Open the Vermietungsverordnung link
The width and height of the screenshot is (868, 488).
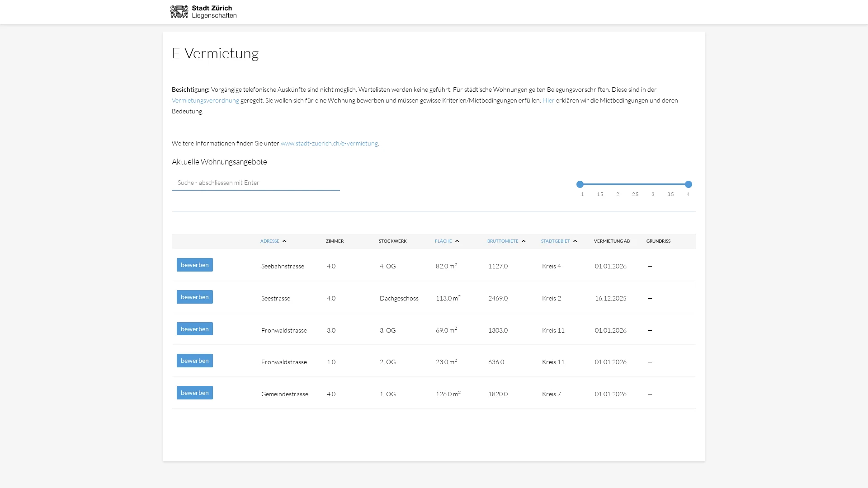205,100
